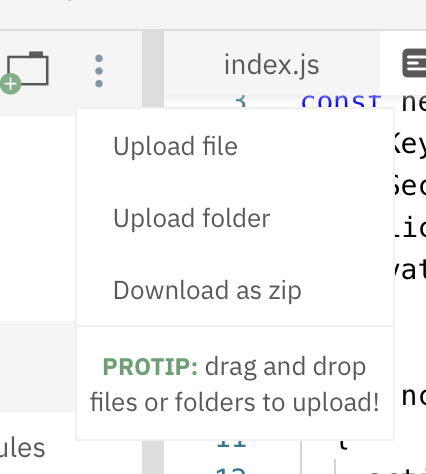Select the node_modules item ending in 'ules'
The width and height of the screenshot is (426, 474).
point(22,448)
